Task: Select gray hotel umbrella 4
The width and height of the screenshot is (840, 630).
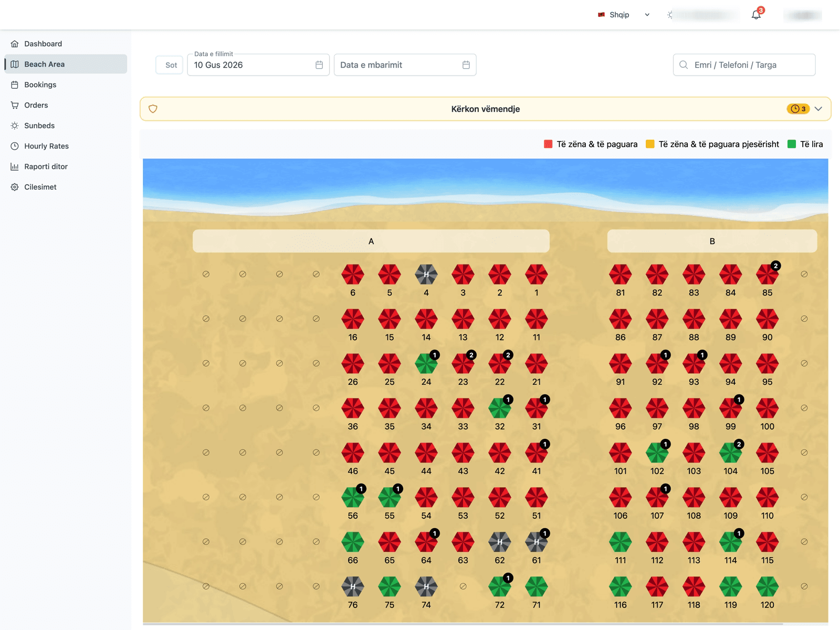Action: pos(426,275)
